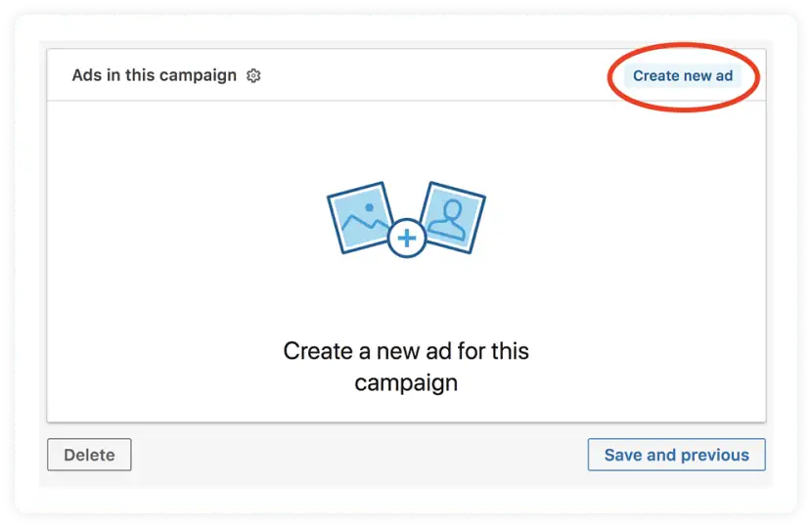
Task: Start a new ad from the circled button
Action: (683, 75)
